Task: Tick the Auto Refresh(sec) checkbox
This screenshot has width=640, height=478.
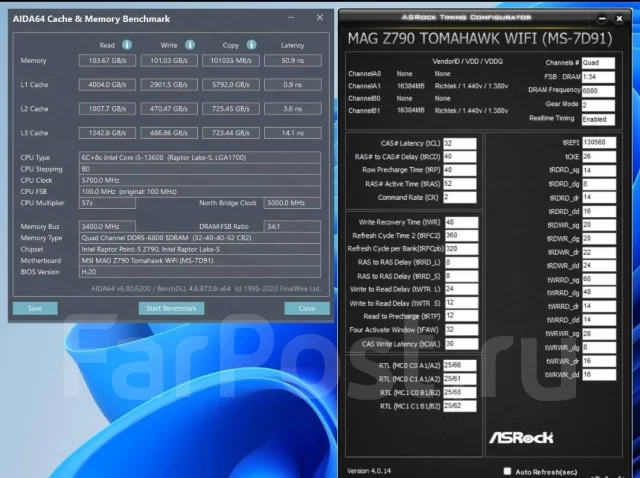Action: [507, 471]
